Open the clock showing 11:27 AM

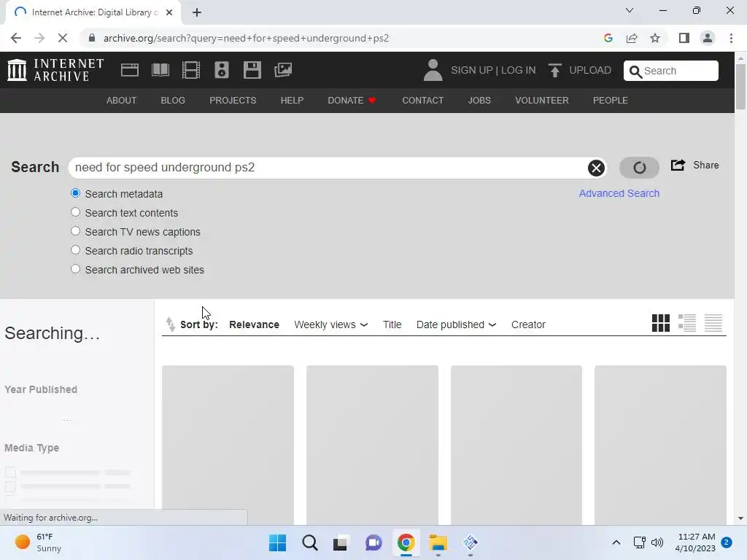[x=695, y=542]
